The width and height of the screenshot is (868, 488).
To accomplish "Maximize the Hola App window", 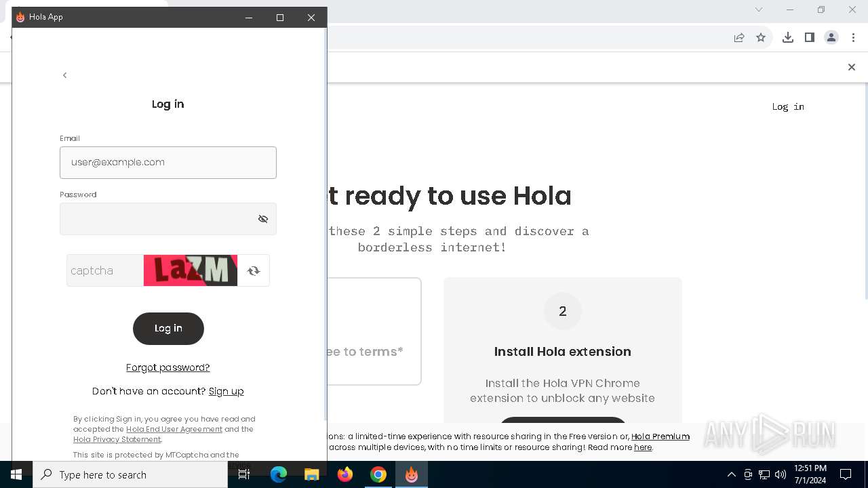I will point(280,18).
